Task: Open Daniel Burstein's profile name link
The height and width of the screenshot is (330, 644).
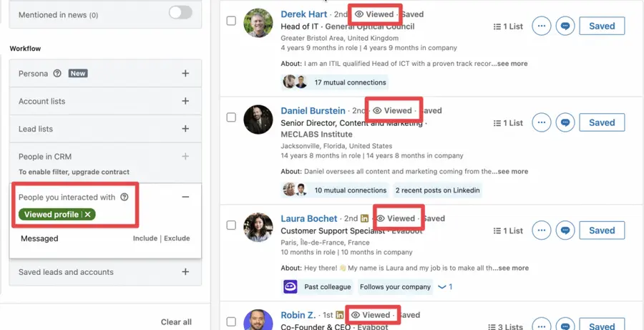Action: click(x=313, y=110)
